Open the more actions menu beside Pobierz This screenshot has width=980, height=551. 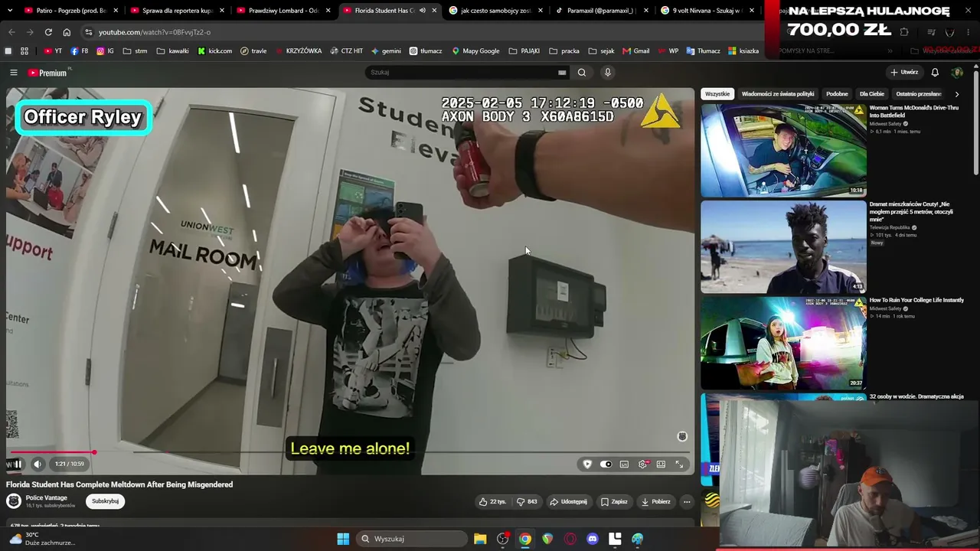687,502
